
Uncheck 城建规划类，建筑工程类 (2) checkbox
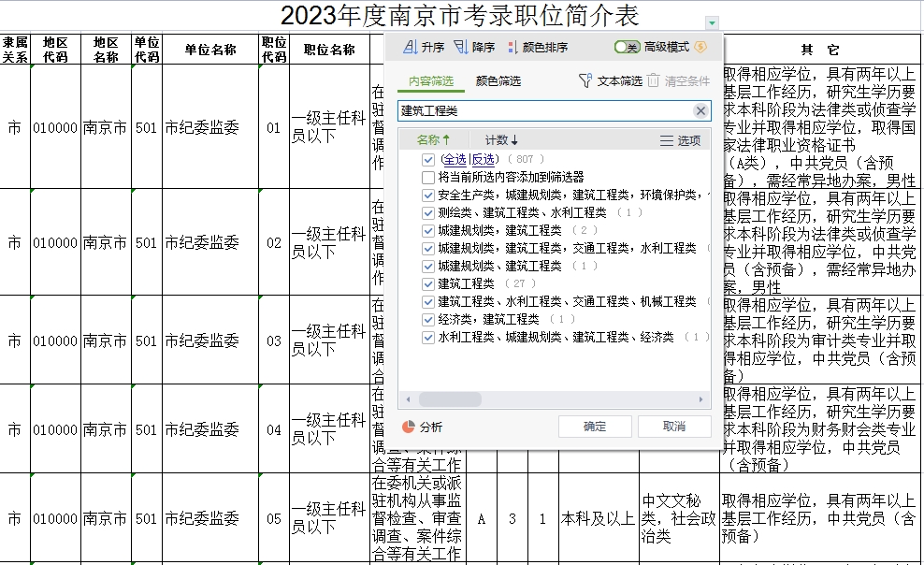[428, 230]
